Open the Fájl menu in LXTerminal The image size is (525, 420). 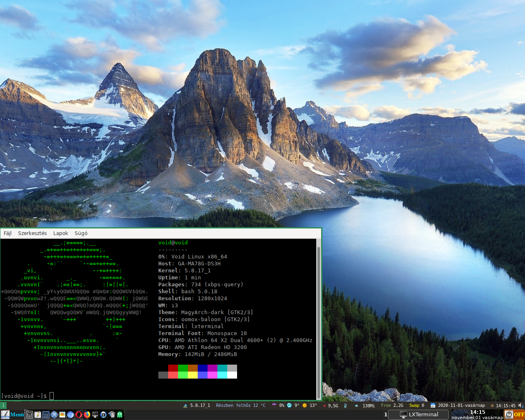point(7,233)
